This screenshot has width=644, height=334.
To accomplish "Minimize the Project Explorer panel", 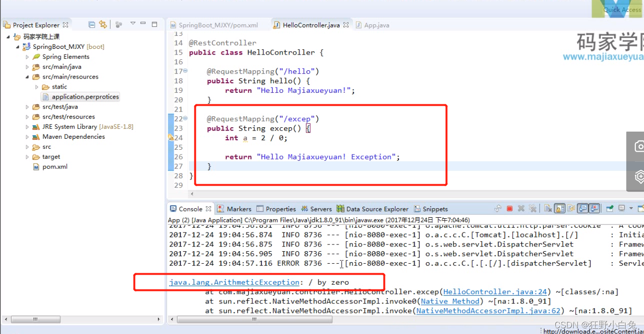I will (x=143, y=24).
